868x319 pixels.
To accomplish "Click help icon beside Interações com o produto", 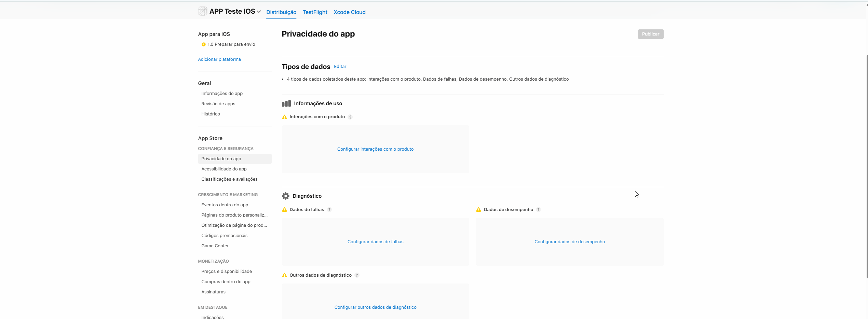I will coord(350,117).
